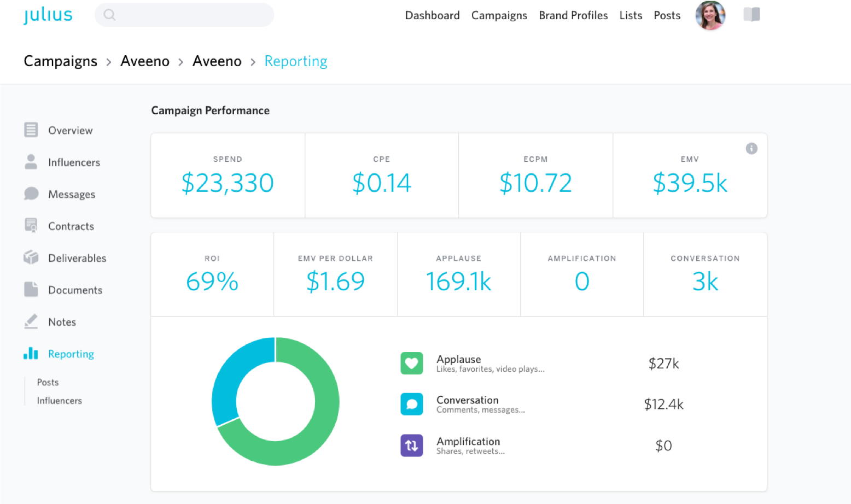Viewport: 851px width, 504px height.
Task: Click the Influencers person icon
Action: 31,162
